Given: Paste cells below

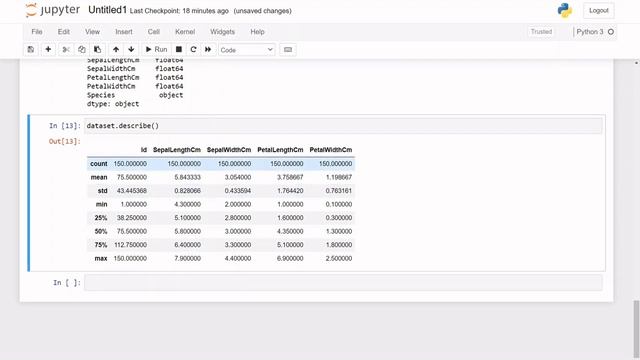Looking at the screenshot, I should point(97,49).
